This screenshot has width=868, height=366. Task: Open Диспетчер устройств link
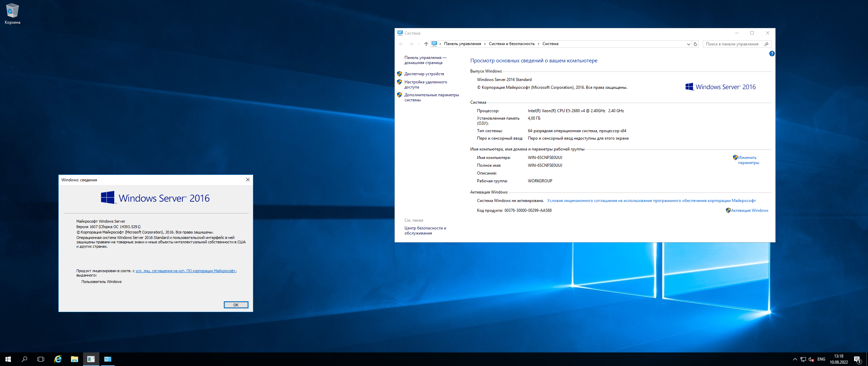click(424, 74)
